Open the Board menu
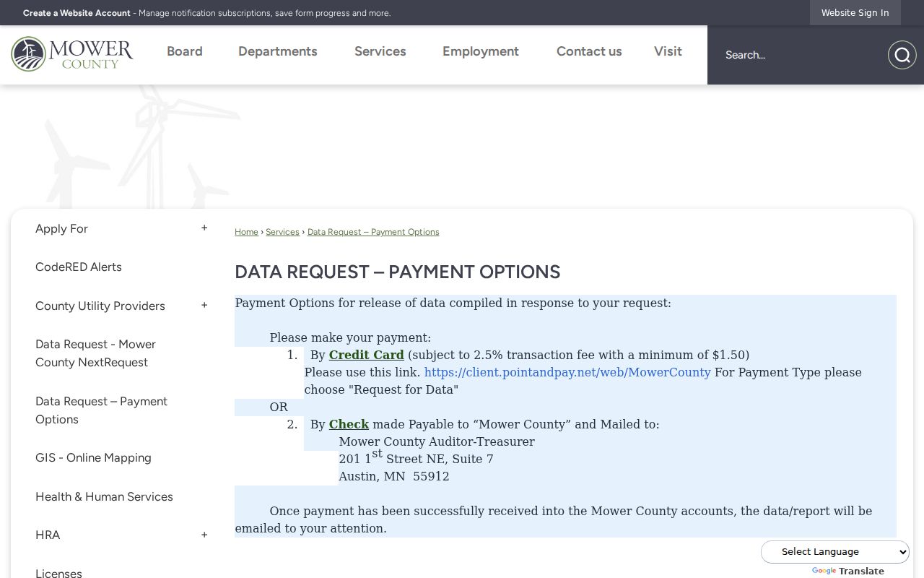924x578 pixels. click(x=185, y=51)
